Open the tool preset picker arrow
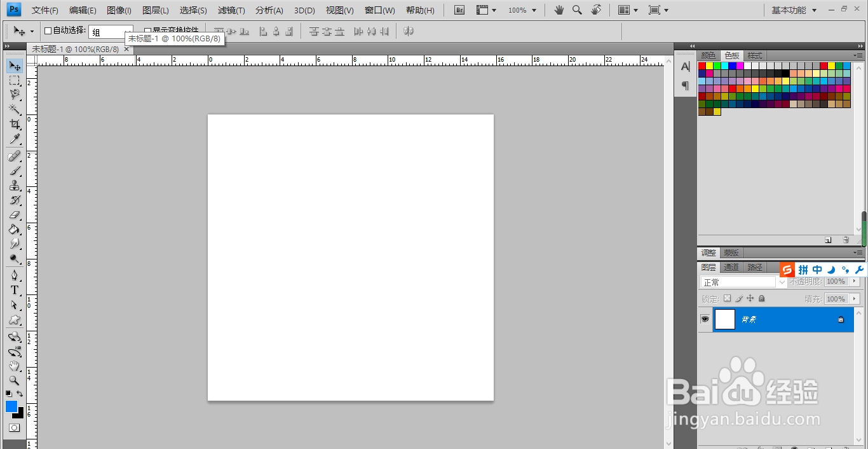This screenshot has height=449, width=868. click(x=32, y=31)
